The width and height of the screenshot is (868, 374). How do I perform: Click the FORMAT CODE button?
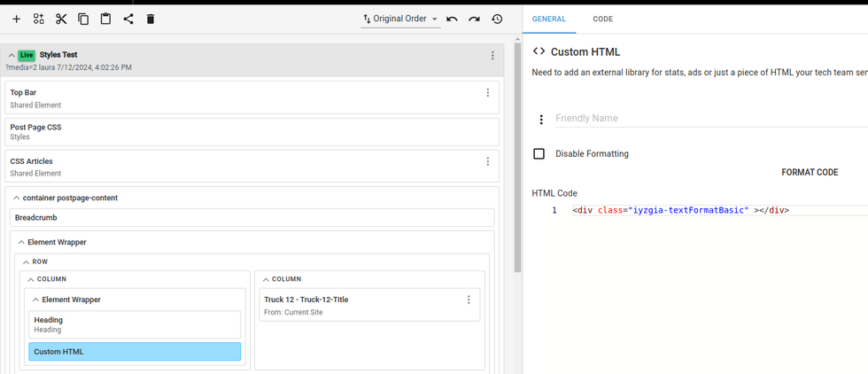(x=810, y=173)
